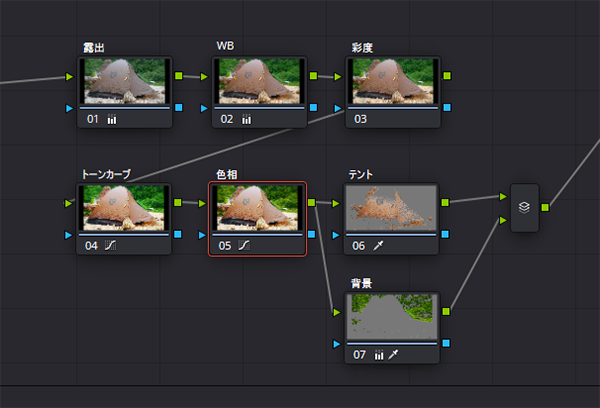Viewport: 600px width, 408px height.
Task: Click blue key output of node 03
Action: 447,108
